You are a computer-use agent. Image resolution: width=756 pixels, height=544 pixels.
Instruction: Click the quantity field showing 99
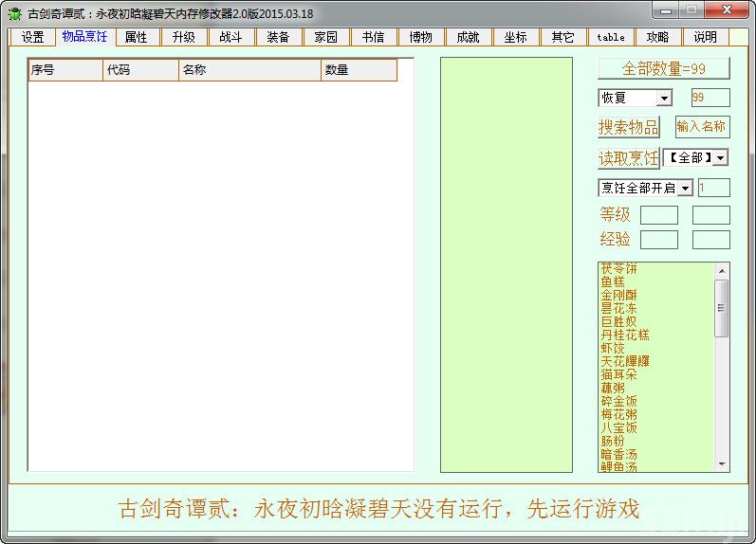click(710, 98)
